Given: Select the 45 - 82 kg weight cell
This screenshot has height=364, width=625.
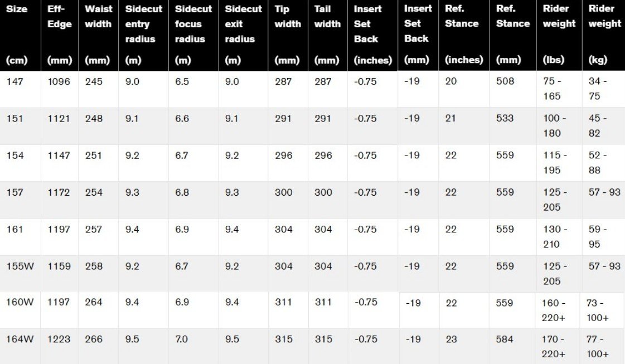Looking at the screenshot, I should (x=598, y=125).
